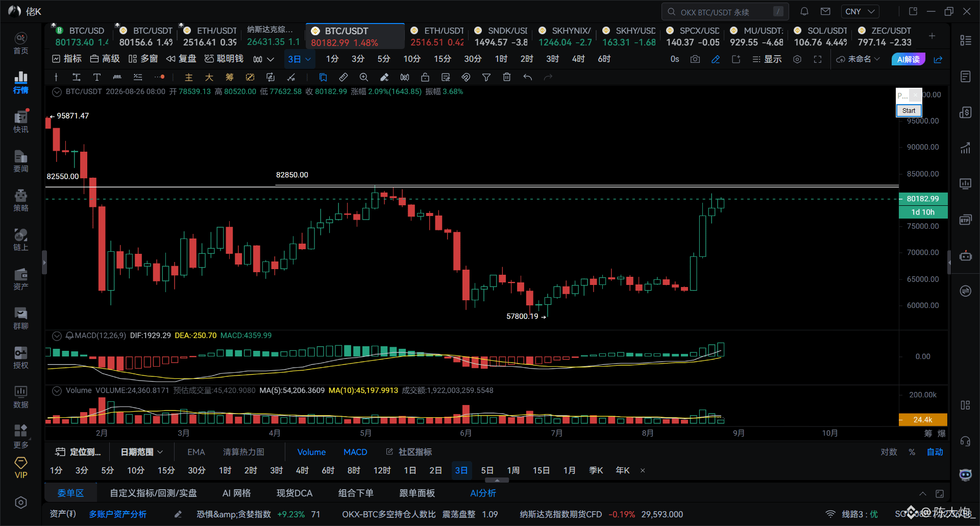The width and height of the screenshot is (980, 526).
Task: Collapse the Volume indicator pane
Action: 57,391
